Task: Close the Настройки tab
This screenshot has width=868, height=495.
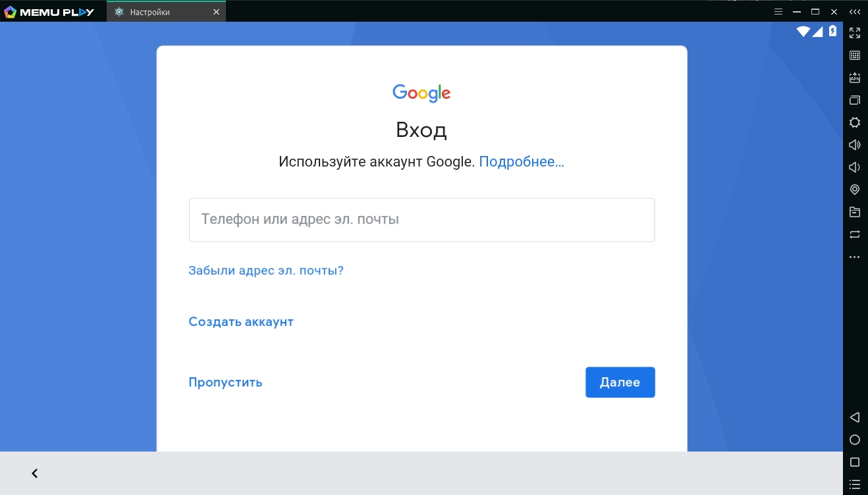Action: coord(216,12)
